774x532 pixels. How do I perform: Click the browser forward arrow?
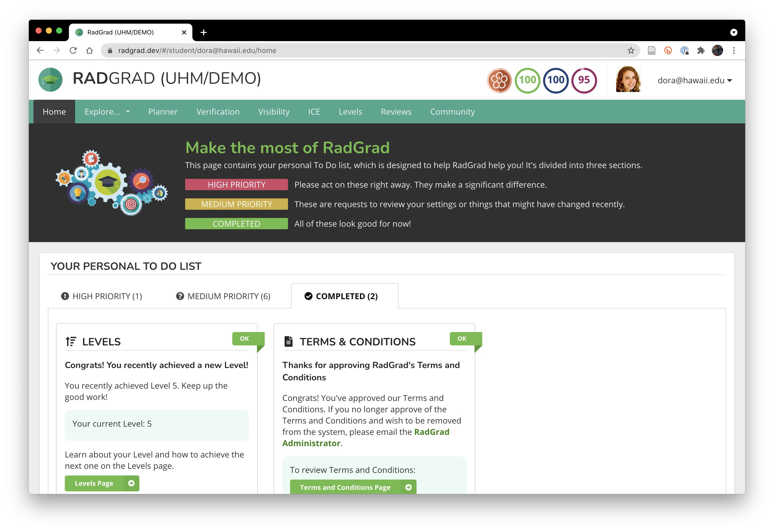(57, 50)
